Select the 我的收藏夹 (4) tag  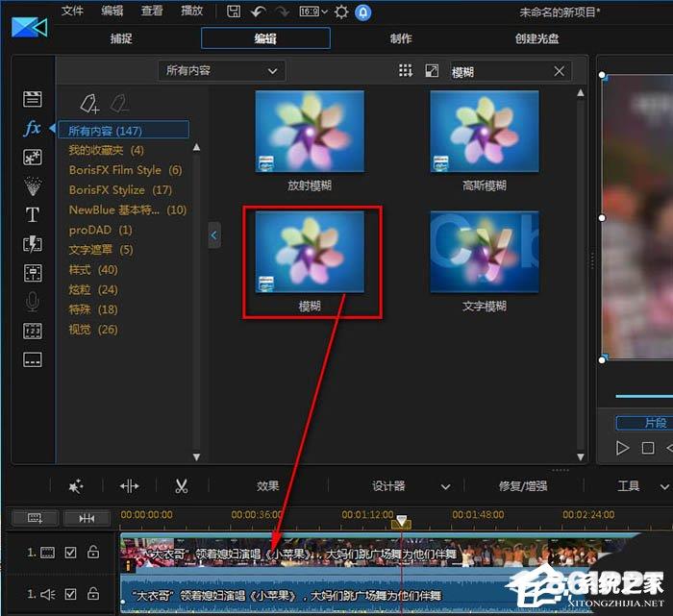click(106, 150)
